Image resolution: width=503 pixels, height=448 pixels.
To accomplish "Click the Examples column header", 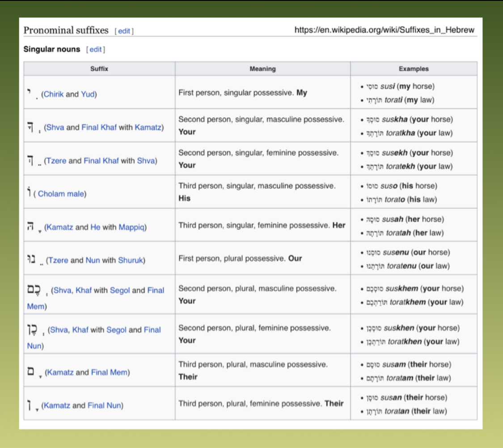I will tap(414, 69).
